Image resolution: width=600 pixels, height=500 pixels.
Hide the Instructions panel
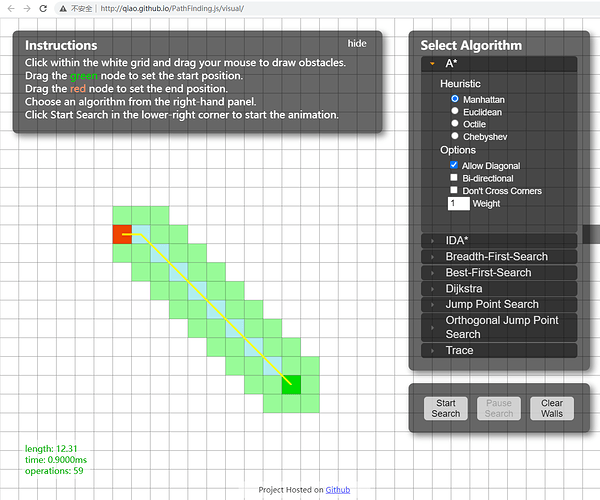point(357,44)
